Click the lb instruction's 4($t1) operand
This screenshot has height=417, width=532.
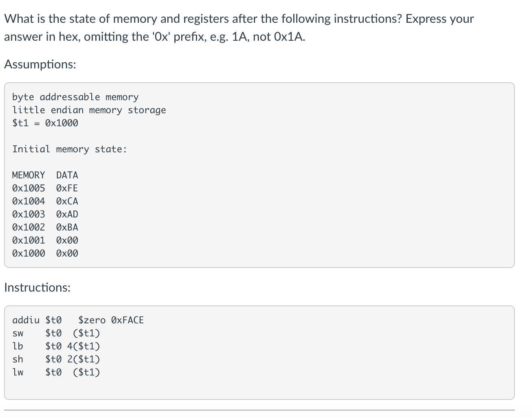tap(84, 346)
